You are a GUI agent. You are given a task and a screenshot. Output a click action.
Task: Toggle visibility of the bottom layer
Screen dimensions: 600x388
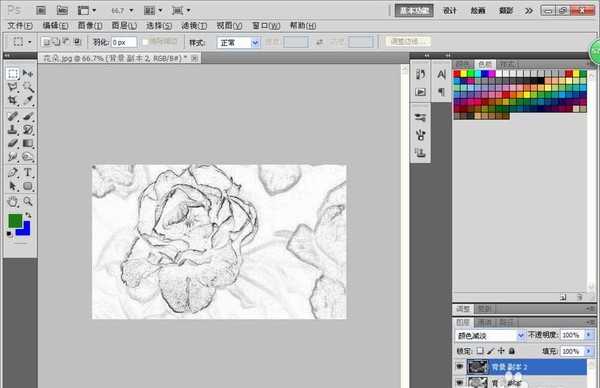pyautogui.click(x=460, y=382)
